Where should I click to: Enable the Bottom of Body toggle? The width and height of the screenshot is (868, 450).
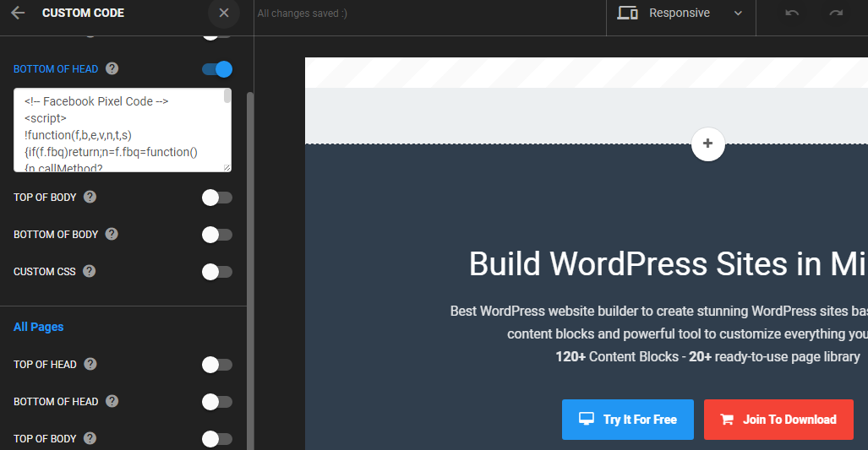217,235
